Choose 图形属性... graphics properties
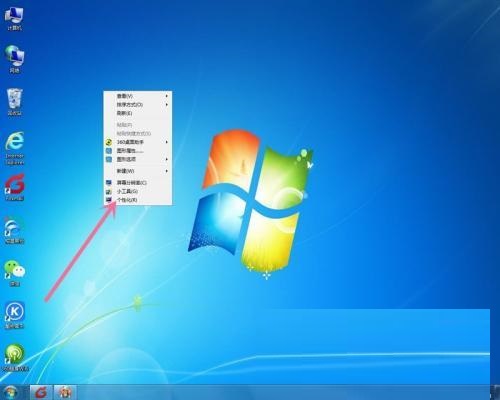500x400 pixels. 138,151
